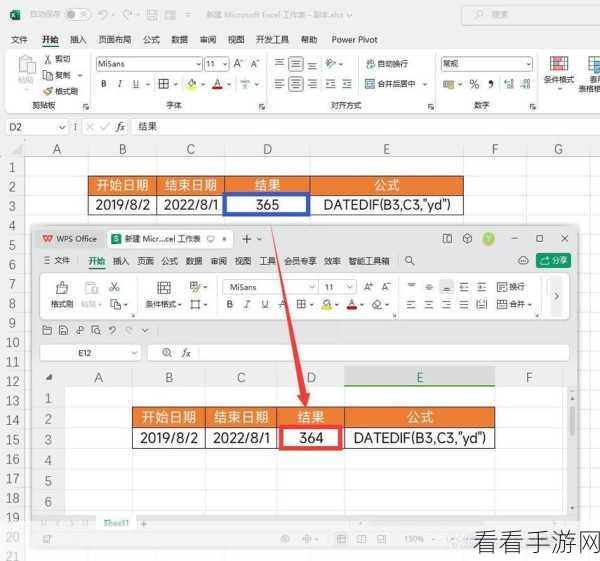Screen dimensions: 600x561
Task: Toggle 自动换行 wrap text in Excel
Action: pyautogui.click(x=387, y=64)
